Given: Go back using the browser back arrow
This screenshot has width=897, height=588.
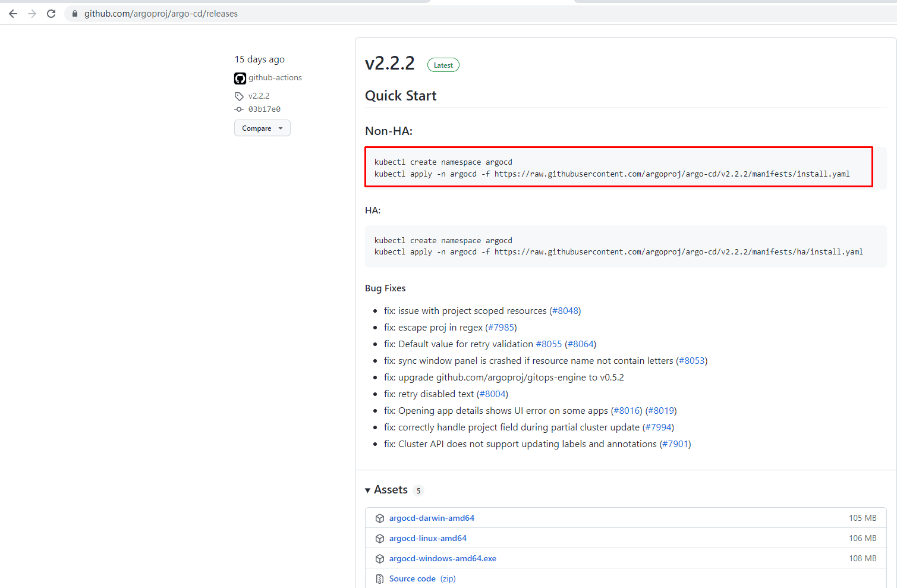Looking at the screenshot, I should point(13,14).
